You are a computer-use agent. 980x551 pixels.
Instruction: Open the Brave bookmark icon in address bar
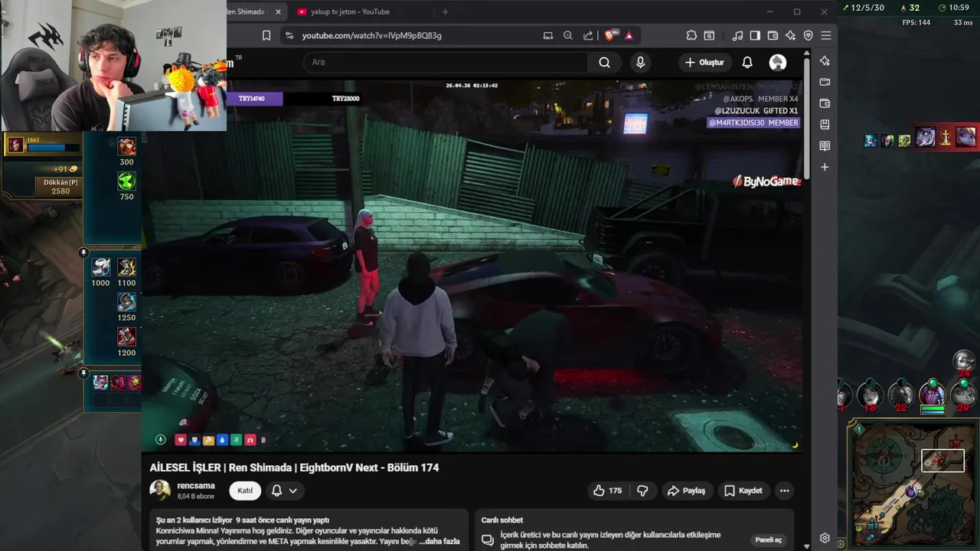[266, 35]
